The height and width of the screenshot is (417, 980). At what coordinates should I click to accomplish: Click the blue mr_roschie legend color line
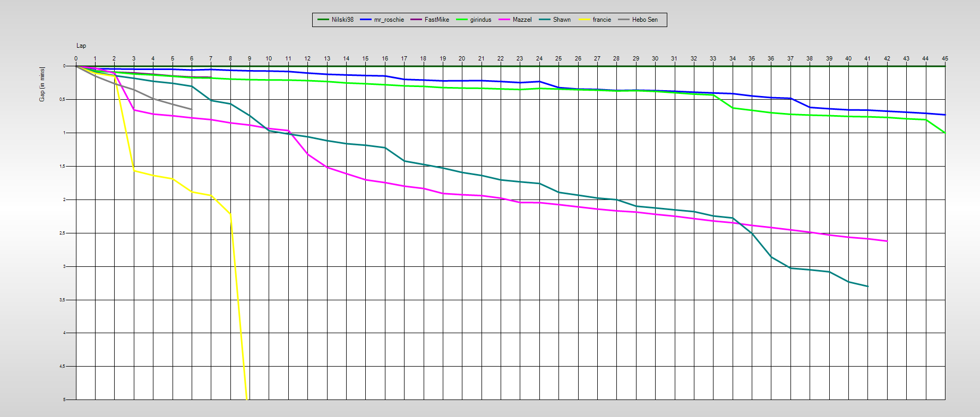tap(366, 20)
